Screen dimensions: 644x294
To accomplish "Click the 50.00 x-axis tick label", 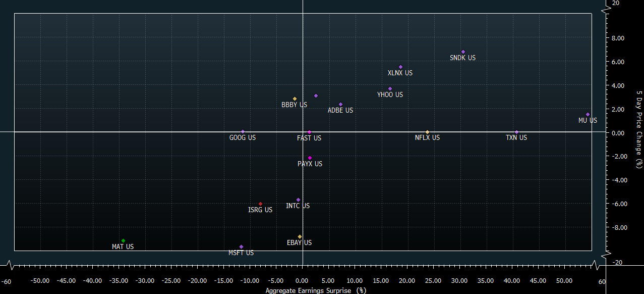I will (x=564, y=281).
